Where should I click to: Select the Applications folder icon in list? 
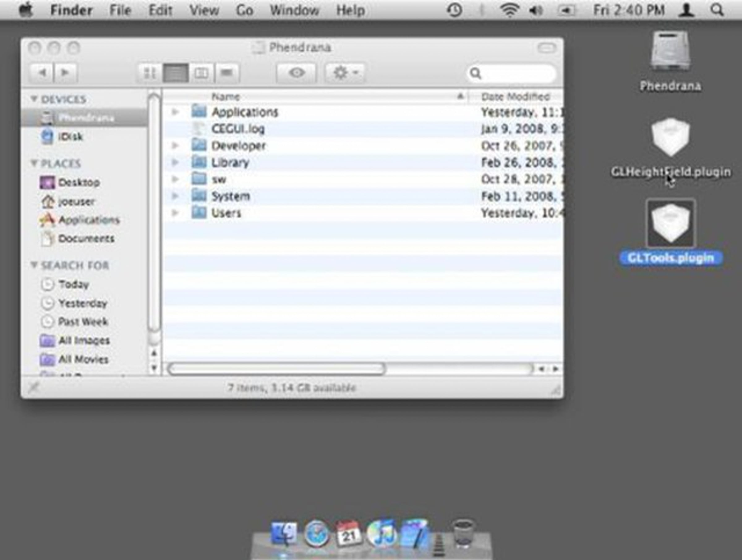pyautogui.click(x=199, y=111)
